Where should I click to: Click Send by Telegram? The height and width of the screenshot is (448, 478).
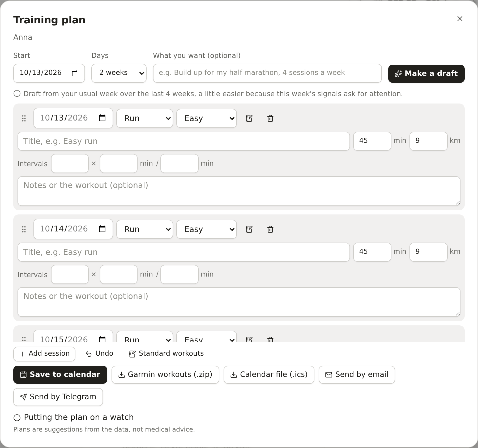coord(58,397)
